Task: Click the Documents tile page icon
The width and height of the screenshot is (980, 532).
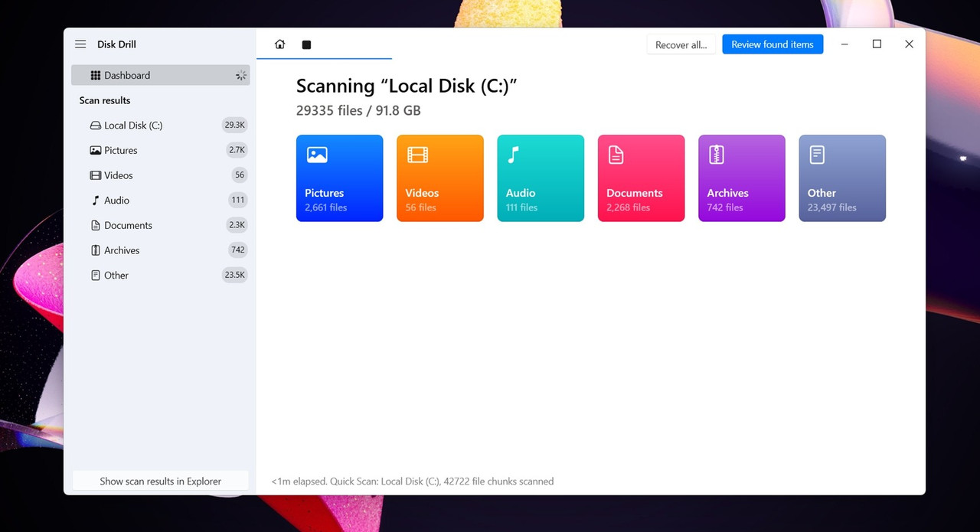Action: (x=616, y=155)
